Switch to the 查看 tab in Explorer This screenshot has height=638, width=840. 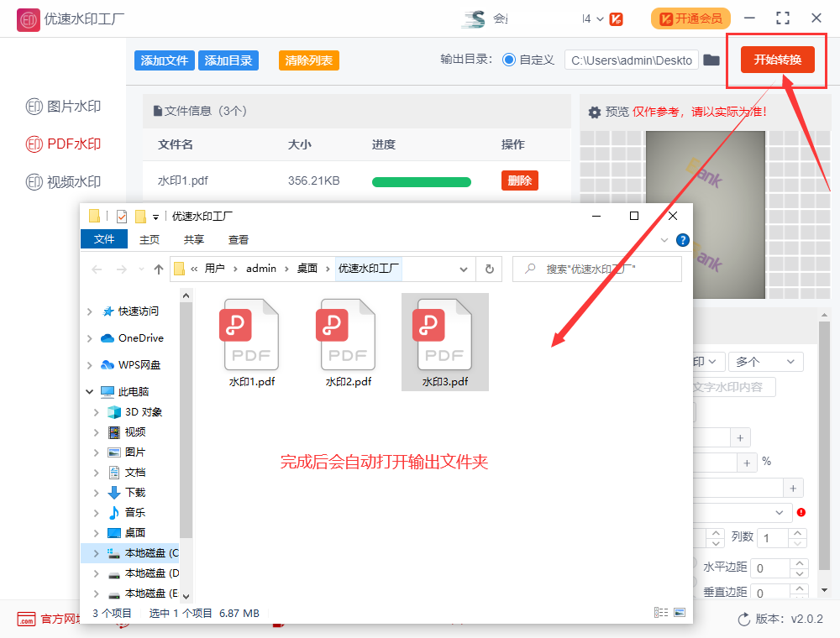(239, 239)
